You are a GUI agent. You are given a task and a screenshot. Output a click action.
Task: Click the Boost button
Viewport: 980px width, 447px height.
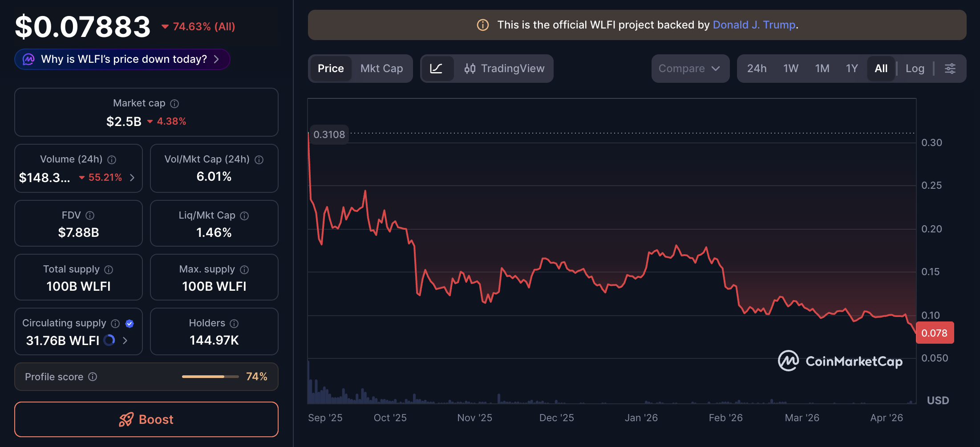(146, 419)
